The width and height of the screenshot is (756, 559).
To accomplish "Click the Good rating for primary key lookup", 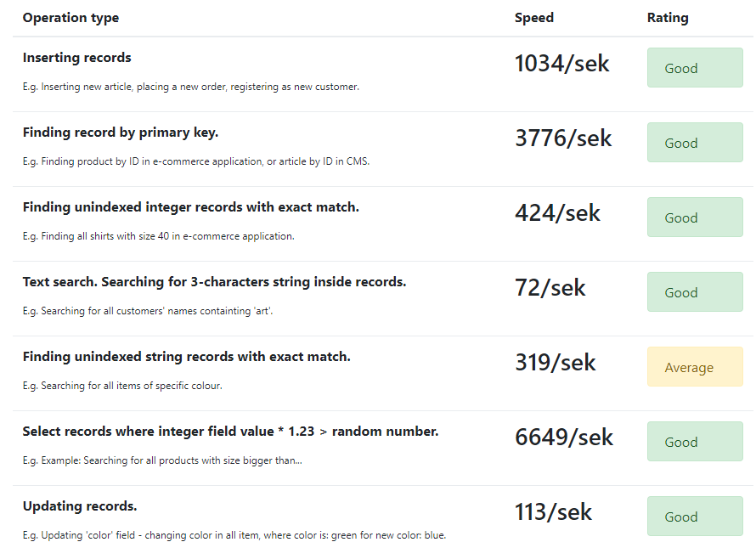I will [695, 142].
